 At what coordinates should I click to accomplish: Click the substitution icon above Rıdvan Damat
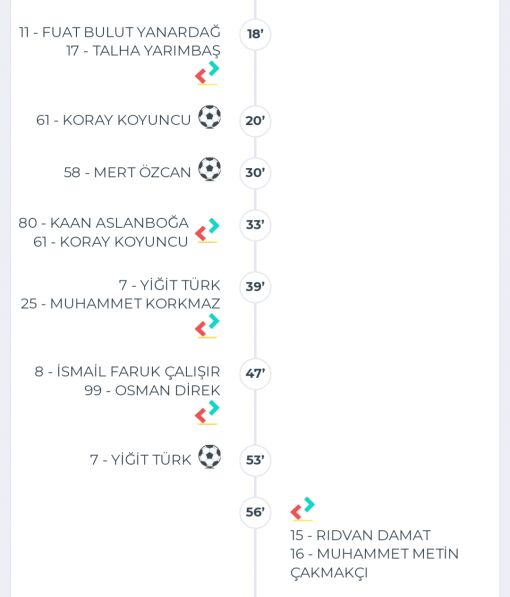pyautogui.click(x=303, y=509)
